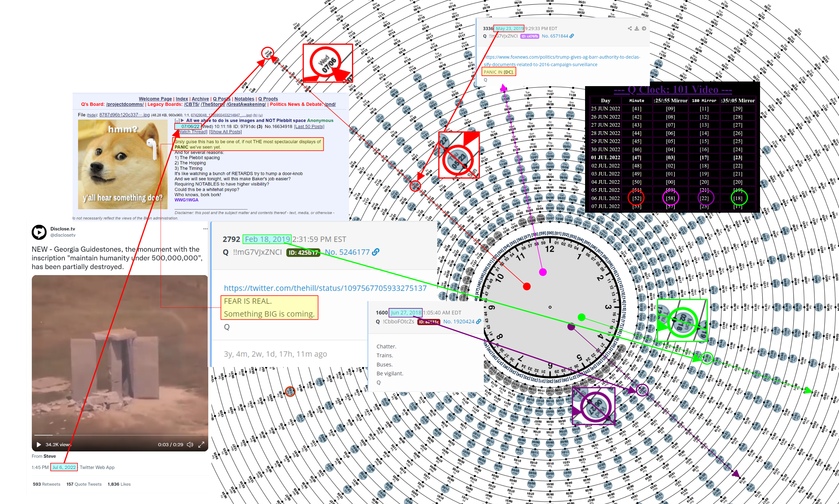Click the [Watch Thread] link

coord(191,132)
